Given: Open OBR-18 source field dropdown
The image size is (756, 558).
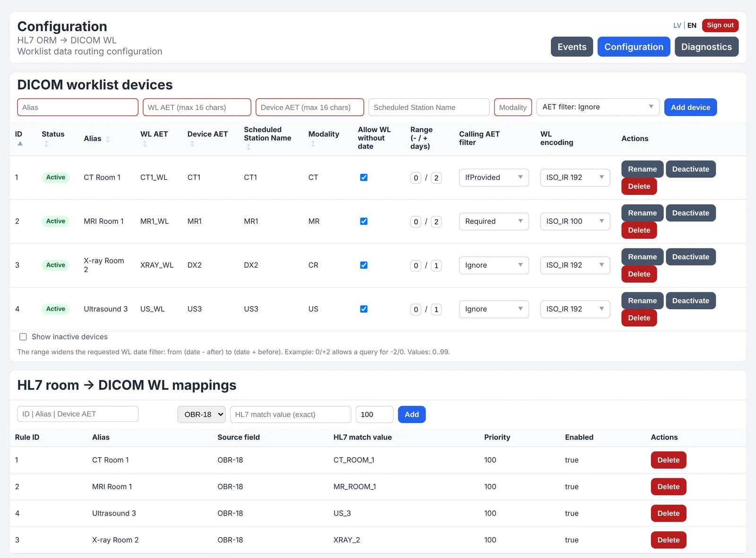Looking at the screenshot, I should (x=201, y=414).
